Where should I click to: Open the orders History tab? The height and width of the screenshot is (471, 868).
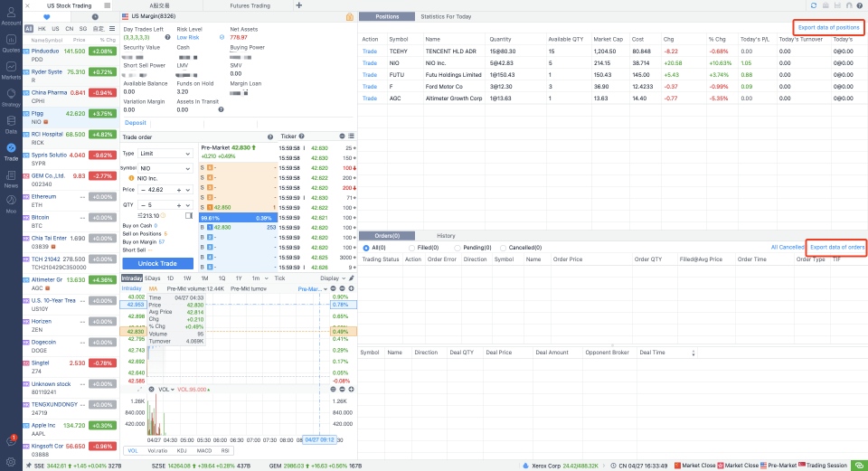446,235
